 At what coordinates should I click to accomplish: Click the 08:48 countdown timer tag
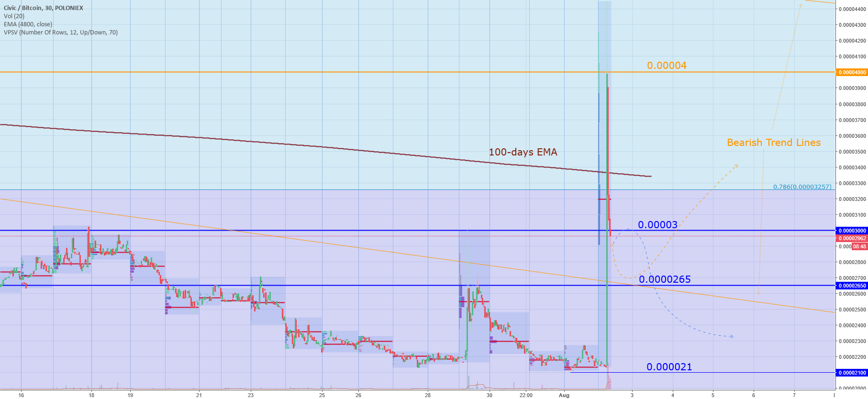[859, 246]
